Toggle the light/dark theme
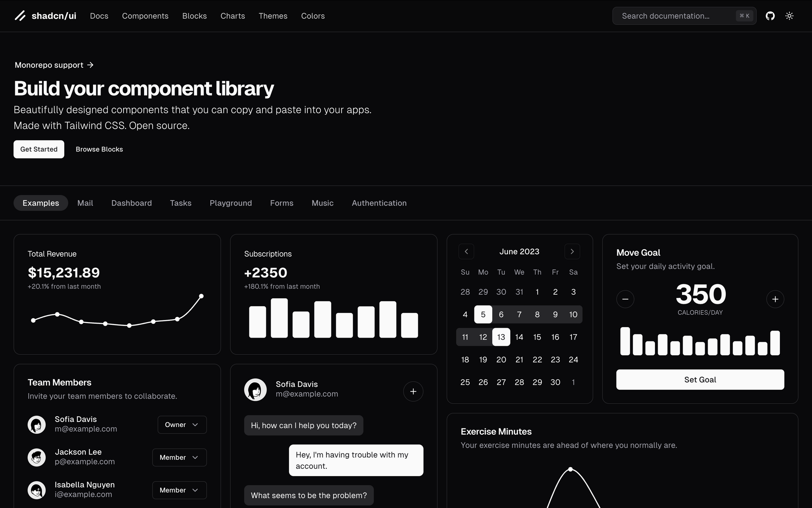The height and width of the screenshot is (508, 812). pyautogui.click(x=790, y=16)
